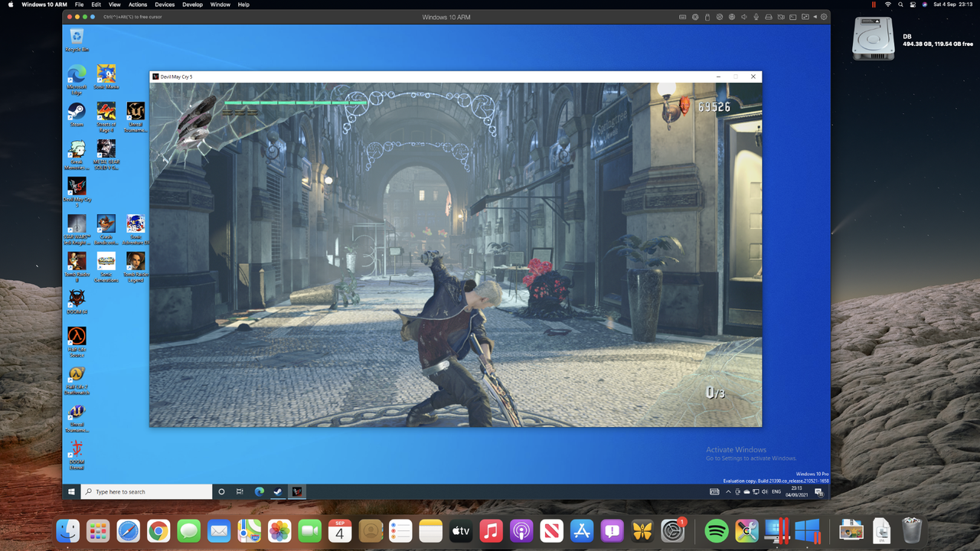980x551 pixels.
Task: Select the Devil May Cry 5 desktop shortcut
Action: point(77,192)
